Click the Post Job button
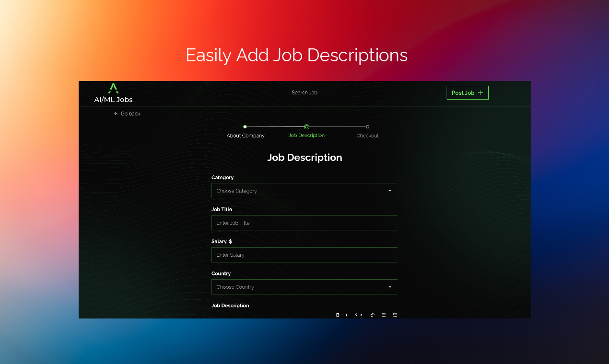609x364 pixels. coord(468,93)
